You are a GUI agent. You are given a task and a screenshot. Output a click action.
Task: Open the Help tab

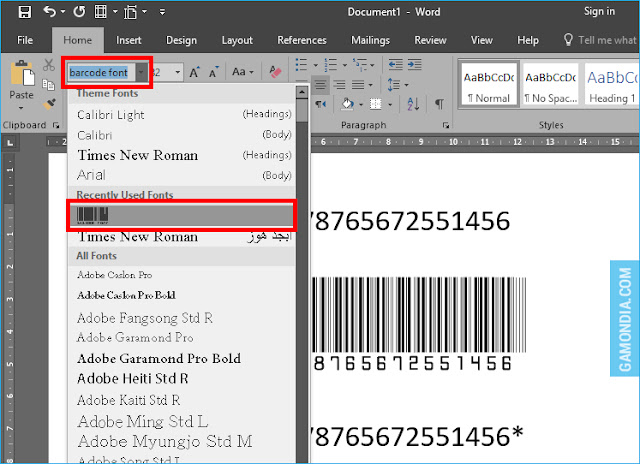click(x=528, y=40)
